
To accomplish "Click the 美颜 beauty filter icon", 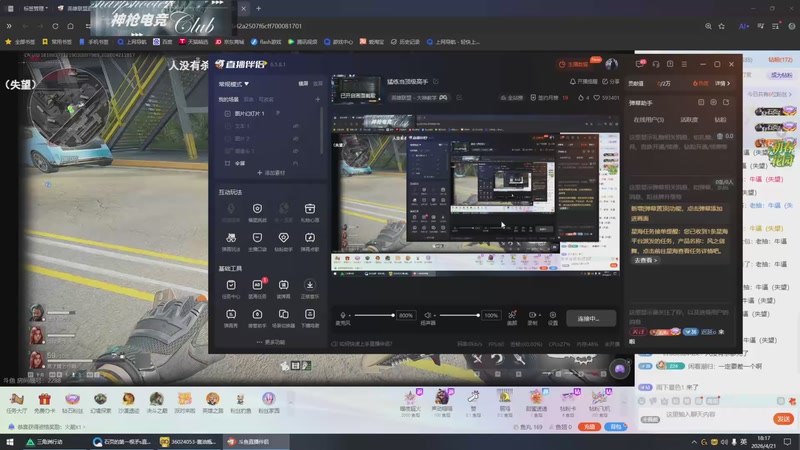I will click(x=512, y=315).
